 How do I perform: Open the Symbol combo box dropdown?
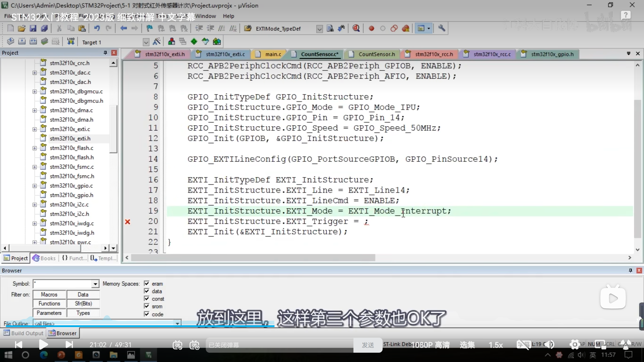point(95,284)
